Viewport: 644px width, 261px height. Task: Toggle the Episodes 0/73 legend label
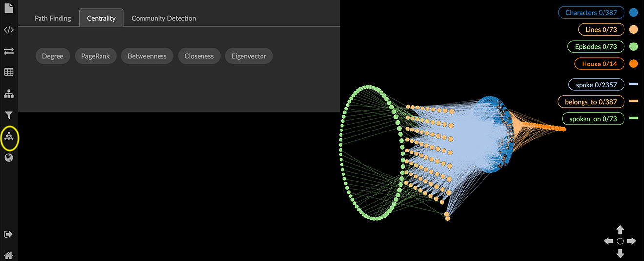tap(596, 47)
